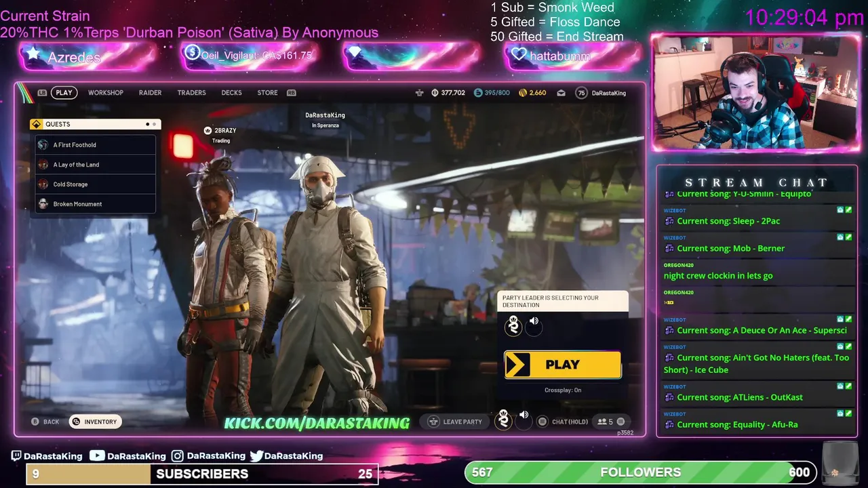
Task: Open the party members count 5 button
Action: [x=611, y=422]
